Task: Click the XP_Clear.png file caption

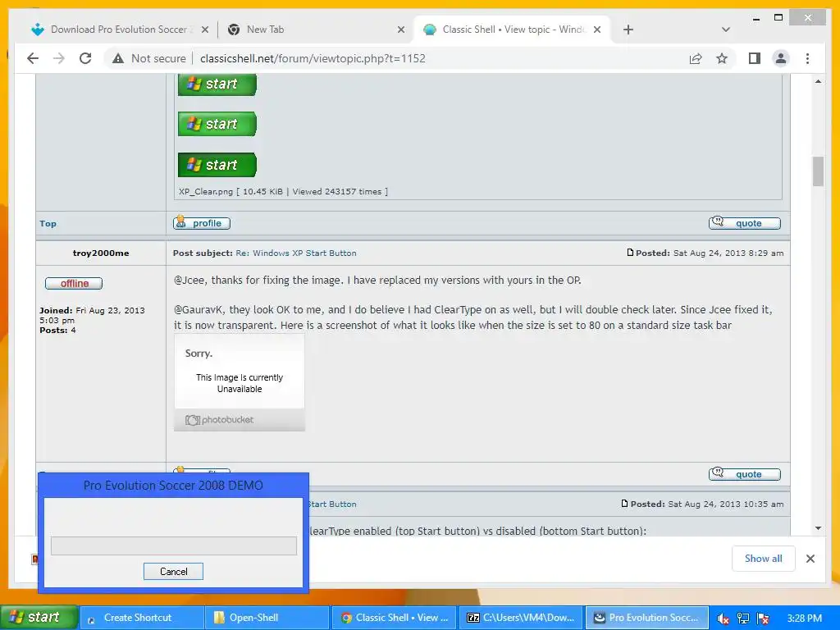Action: pyautogui.click(x=283, y=191)
